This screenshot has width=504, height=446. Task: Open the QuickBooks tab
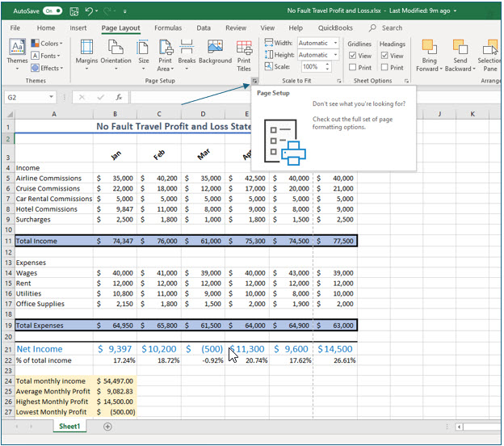click(x=335, y=28)
